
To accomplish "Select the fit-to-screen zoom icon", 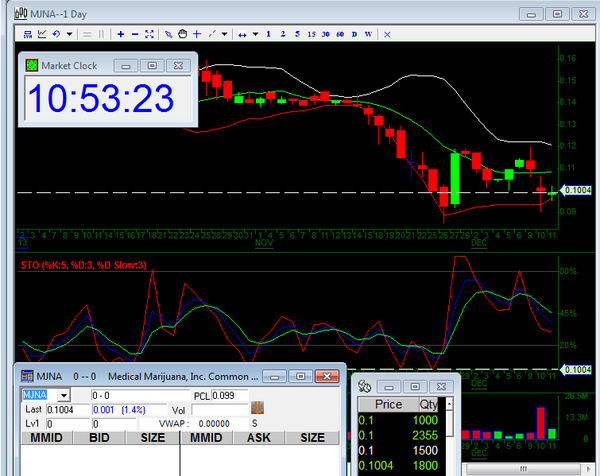I will click(149, 34).
